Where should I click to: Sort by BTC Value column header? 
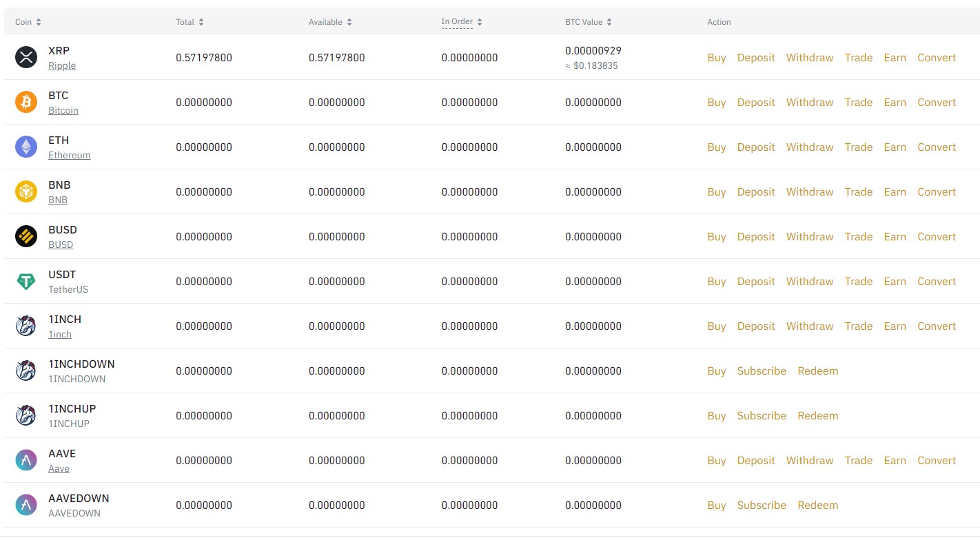coord(588,22)
